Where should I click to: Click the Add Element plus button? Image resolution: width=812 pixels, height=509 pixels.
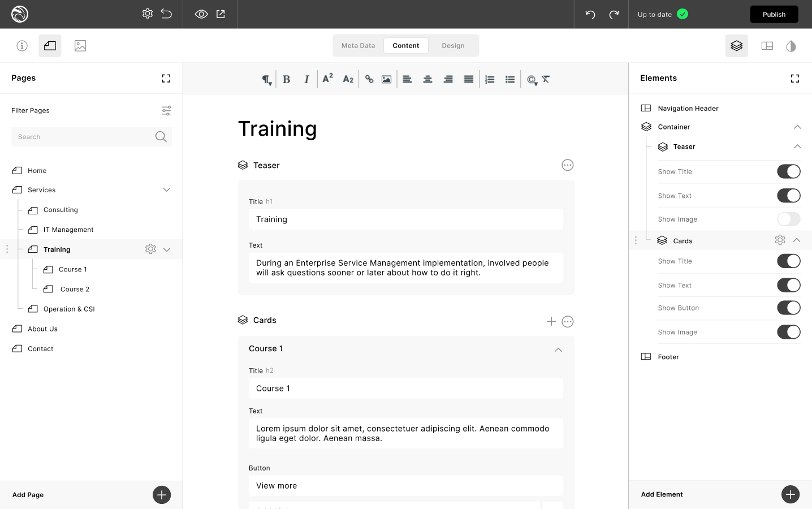(790, 494)
